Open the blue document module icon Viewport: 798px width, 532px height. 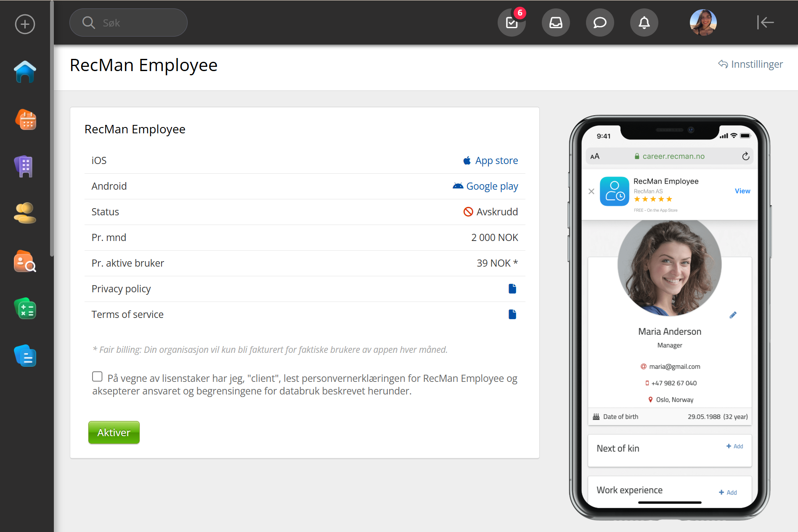point(25,356)
